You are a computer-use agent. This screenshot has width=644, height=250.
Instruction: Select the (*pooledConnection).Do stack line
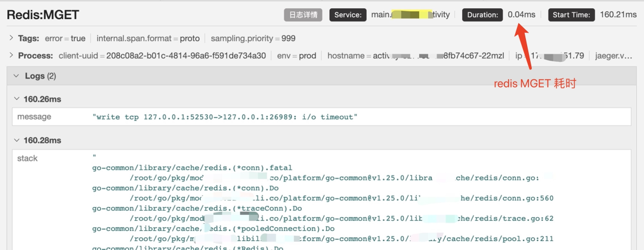point(213,229)
